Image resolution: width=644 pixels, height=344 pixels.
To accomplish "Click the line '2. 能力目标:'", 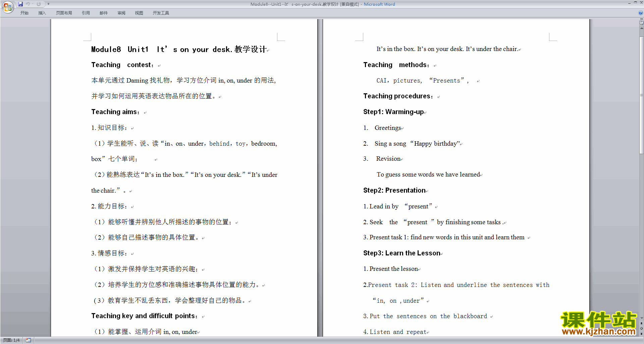I will tap(109, 206).
